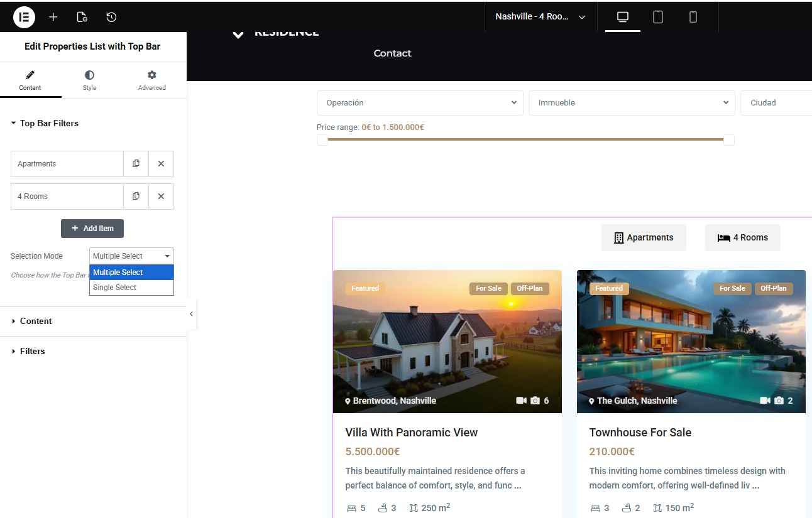Click the right price range slider handle
Screen dimensions: 812x518
[729, 140]
